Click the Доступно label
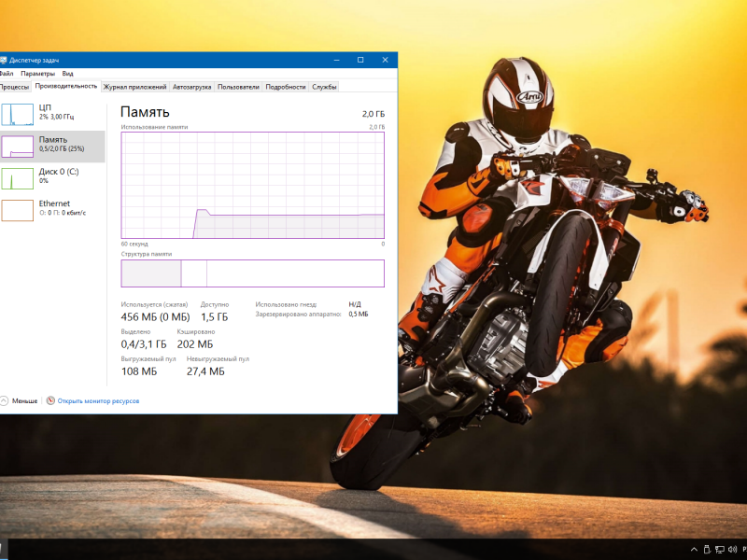 pos(215,304)
